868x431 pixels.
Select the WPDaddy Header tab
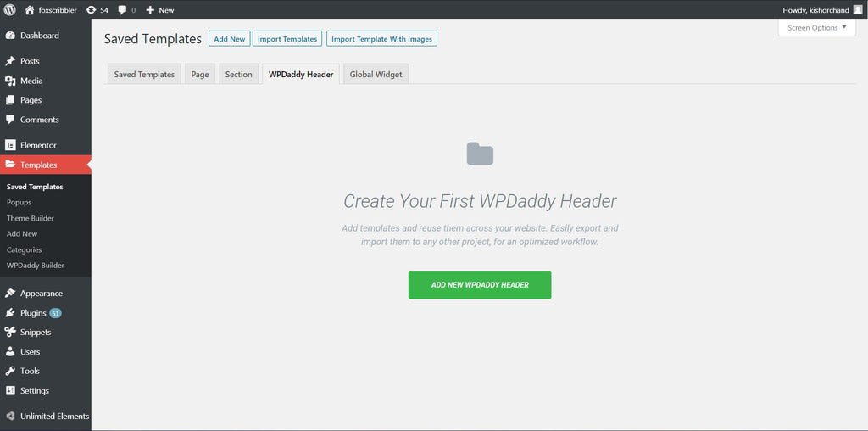[301, 74]
